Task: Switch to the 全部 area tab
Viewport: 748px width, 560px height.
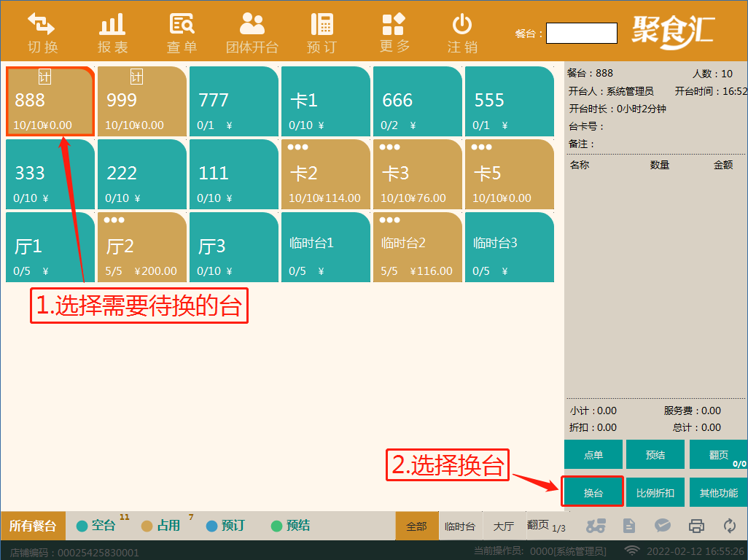Action: [x=416, y=526]
